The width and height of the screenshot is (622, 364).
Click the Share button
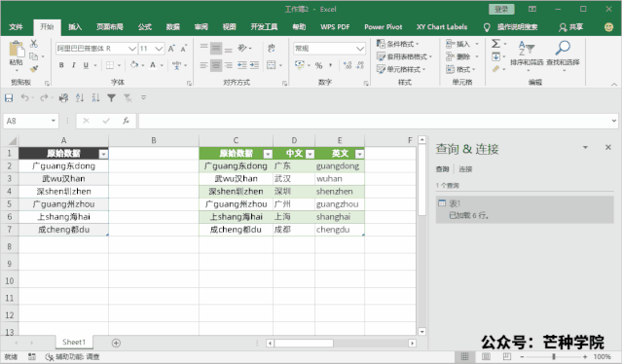(571, 27)
